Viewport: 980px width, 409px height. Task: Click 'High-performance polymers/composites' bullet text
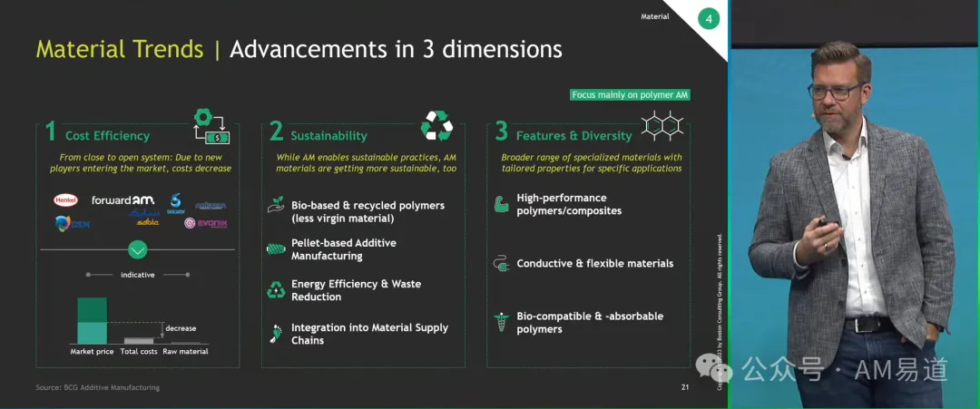[569, 204]
